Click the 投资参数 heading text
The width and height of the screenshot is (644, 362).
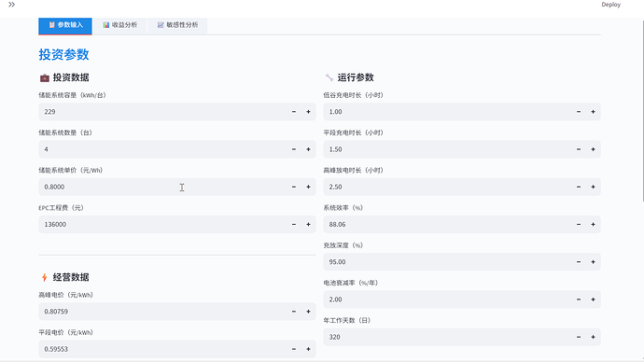(63, 55)
